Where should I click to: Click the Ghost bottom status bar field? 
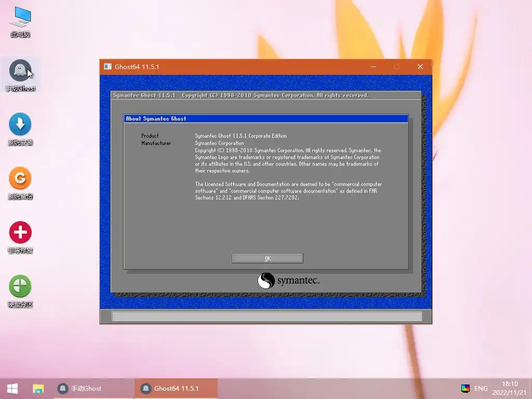point(267,316)
